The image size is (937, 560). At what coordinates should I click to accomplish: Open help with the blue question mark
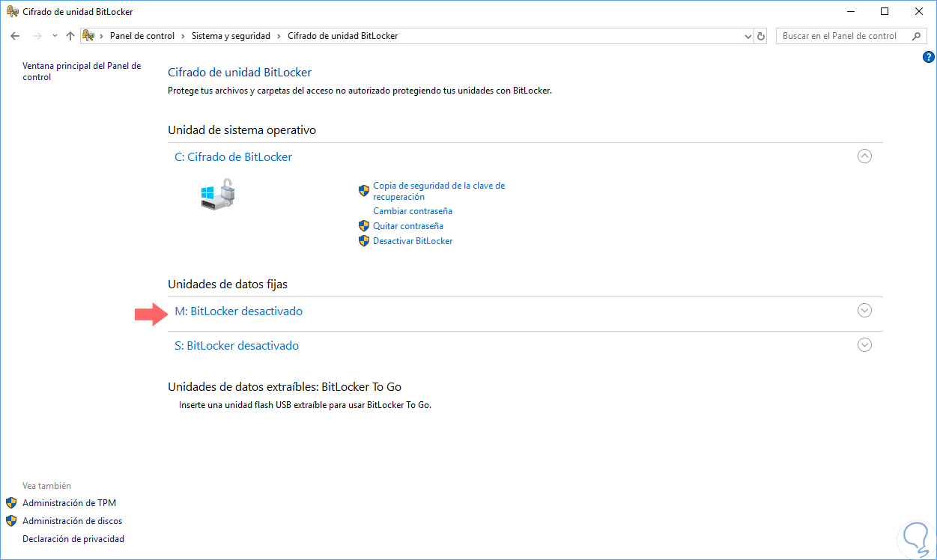[x=928, y=57]
